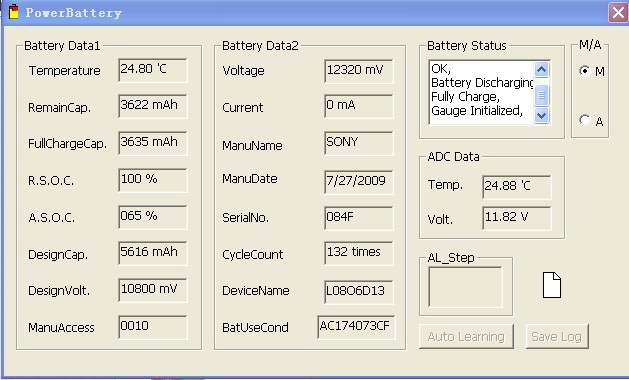Click the 'ManuDate' label
The image size is (629, 380).
250,179
